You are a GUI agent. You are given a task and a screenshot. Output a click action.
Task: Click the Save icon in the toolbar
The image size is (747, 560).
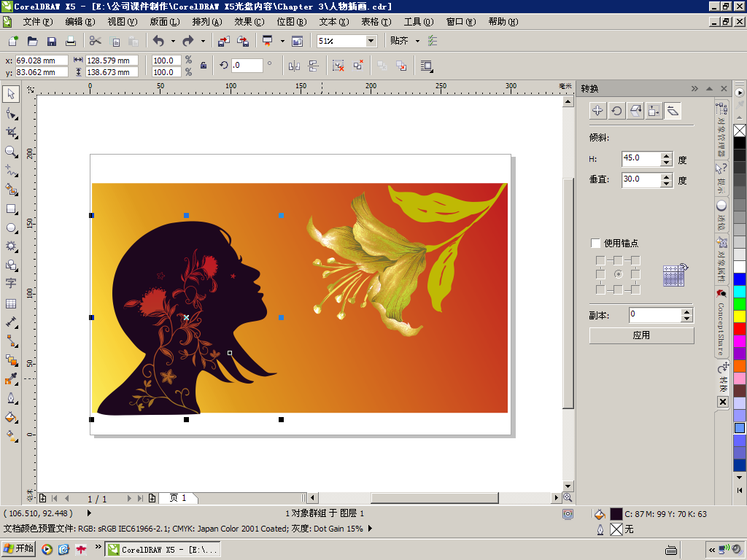(52, 42)
